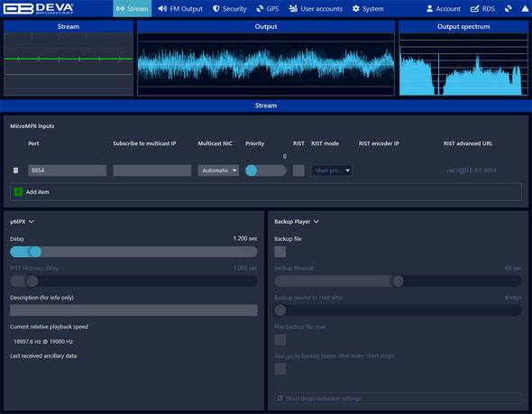Open the FM Output tab
Image resolution: width=532 pixels, height=414 pixels.
tap(180, 8)
